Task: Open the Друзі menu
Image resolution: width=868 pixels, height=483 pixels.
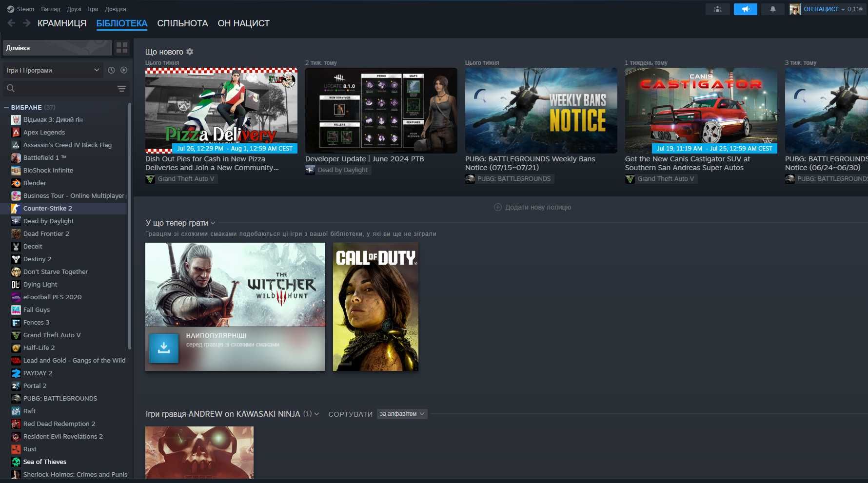Action: pos(74,9)
